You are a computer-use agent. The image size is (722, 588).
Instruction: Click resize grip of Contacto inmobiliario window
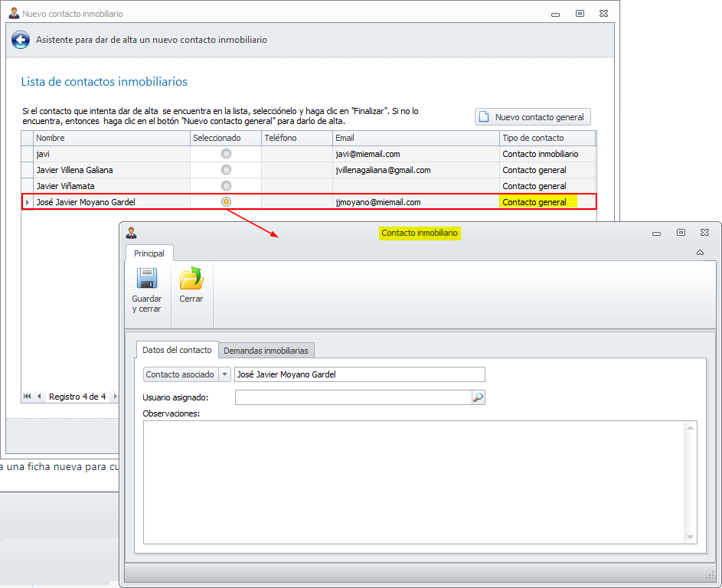(710, 576)
